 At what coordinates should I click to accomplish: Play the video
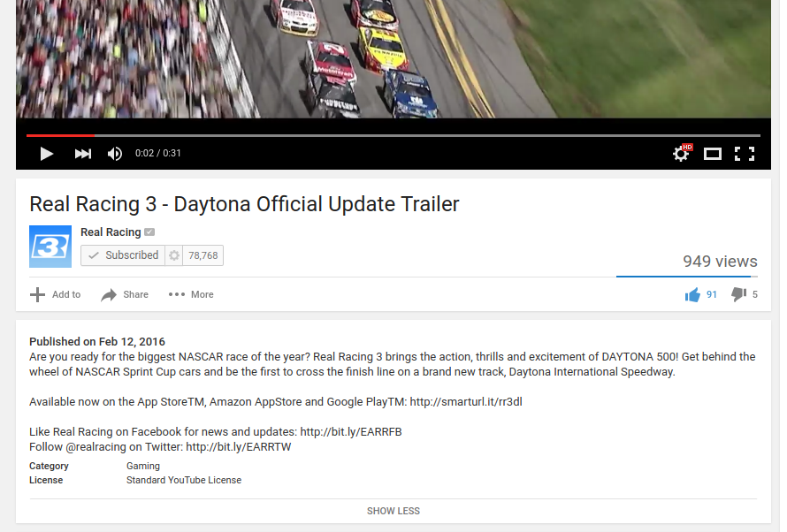point(47,154)
